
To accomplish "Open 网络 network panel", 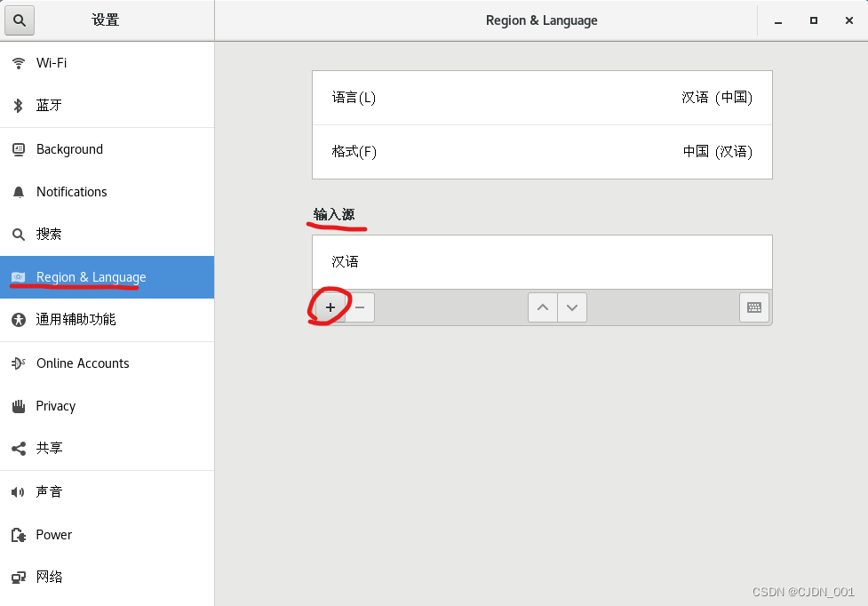I will pos(107,578).
